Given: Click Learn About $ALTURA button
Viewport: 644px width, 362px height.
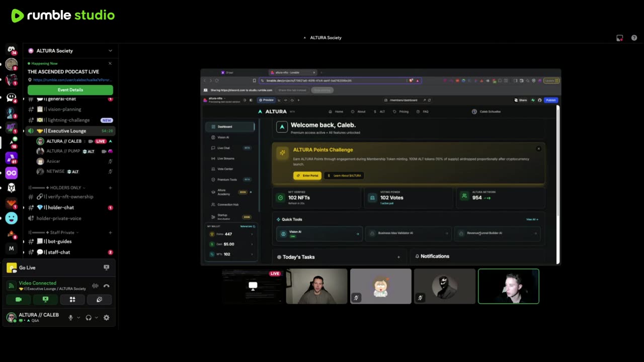Looking at the screenshot, I should [x=344, y=175].
